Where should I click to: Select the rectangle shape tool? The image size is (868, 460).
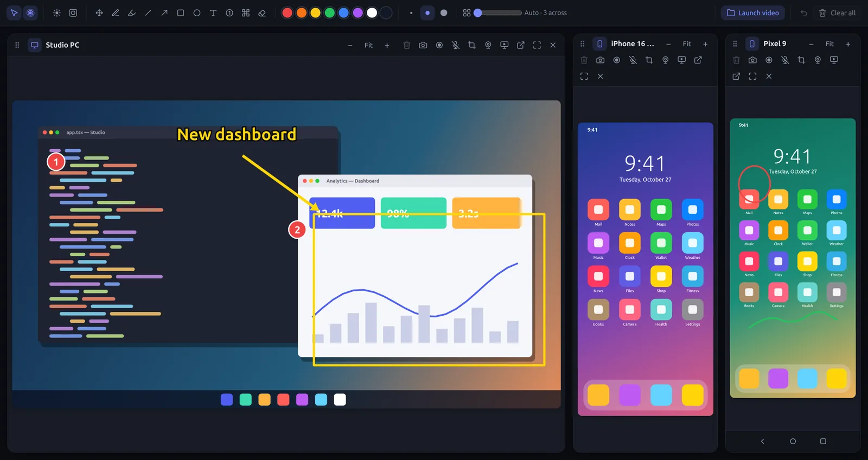[x=181, y=13]
